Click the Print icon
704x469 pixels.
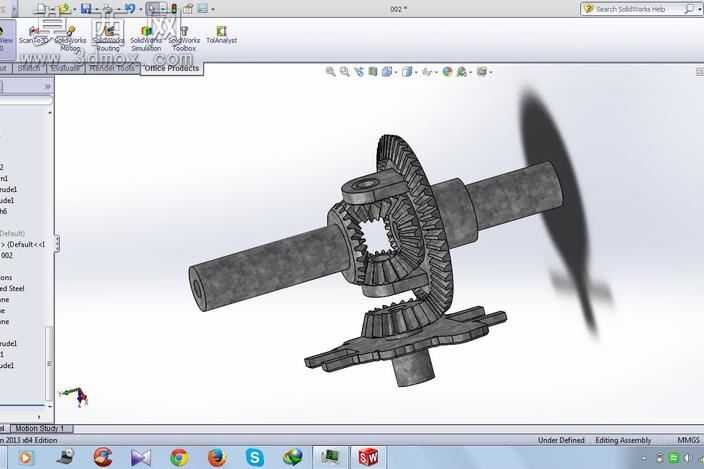coord(108,9)
